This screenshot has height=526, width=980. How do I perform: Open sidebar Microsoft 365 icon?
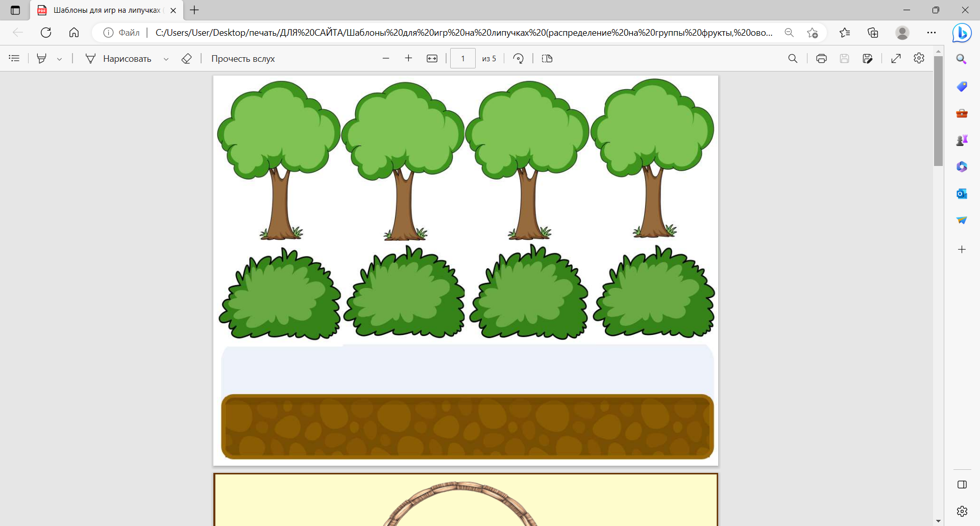click(x=962, y=167)
